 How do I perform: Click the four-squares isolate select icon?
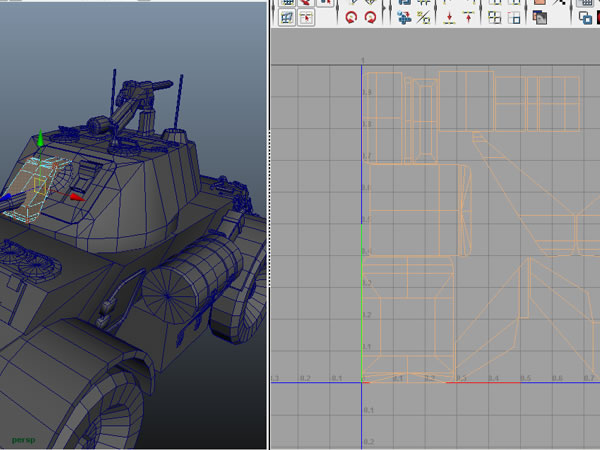click(x=495, y=18)
